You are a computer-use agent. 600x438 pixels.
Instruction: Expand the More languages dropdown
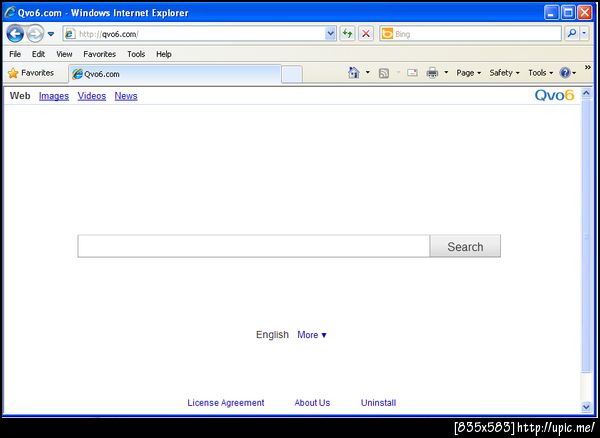coord(312,335)
